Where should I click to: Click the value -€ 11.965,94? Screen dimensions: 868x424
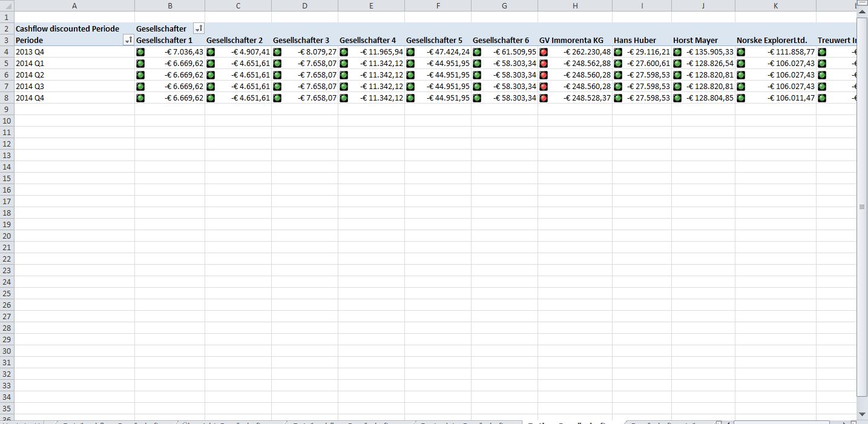[x=381, y=52]
